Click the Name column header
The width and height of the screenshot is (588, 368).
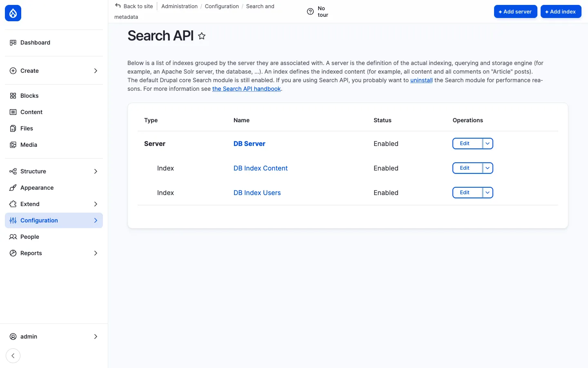point(241,120)
